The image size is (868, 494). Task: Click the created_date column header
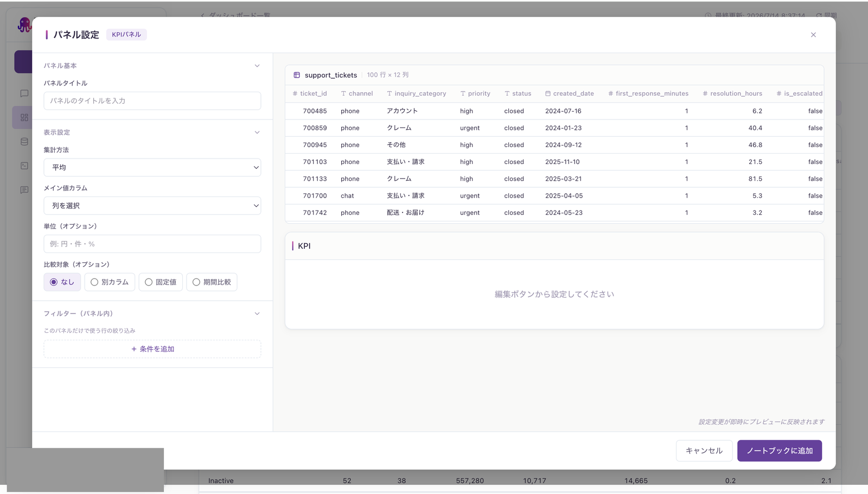(570, 93)
